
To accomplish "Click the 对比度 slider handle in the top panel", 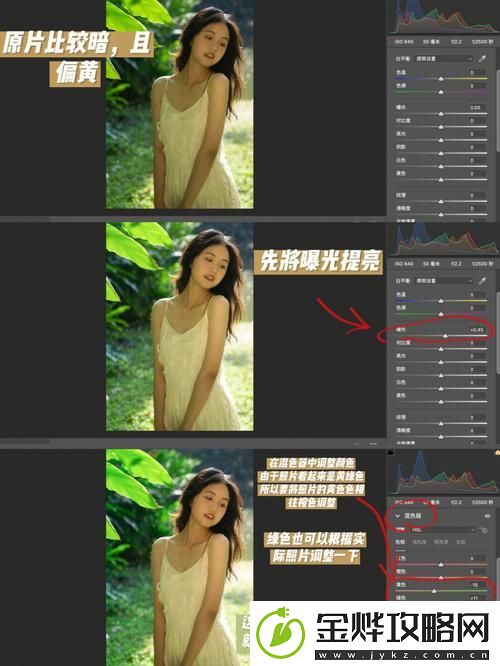I will pos(441,127).
